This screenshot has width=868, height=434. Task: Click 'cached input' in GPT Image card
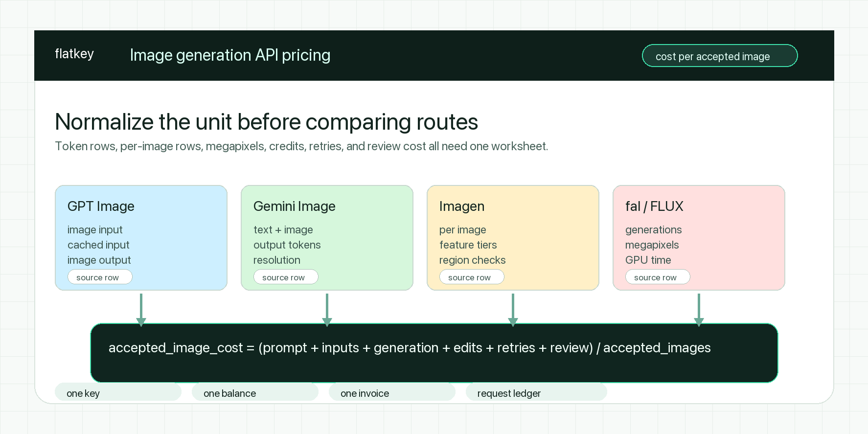98,245
